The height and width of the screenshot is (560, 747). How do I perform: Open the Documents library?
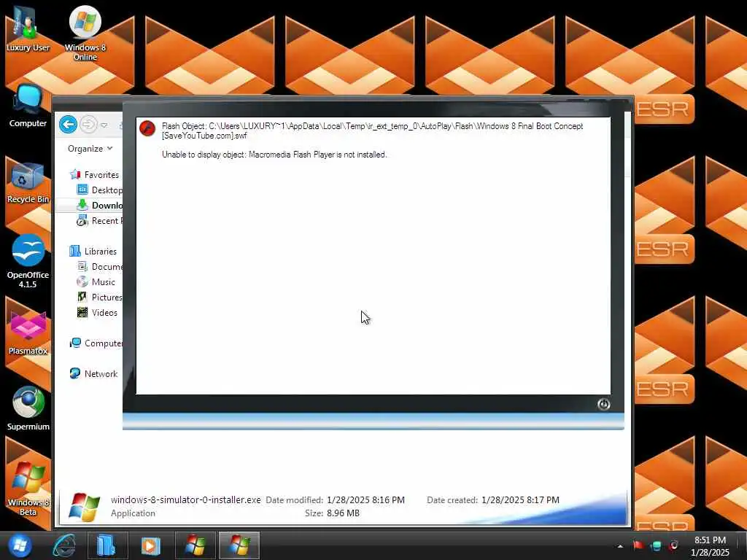tap(99, 267)
